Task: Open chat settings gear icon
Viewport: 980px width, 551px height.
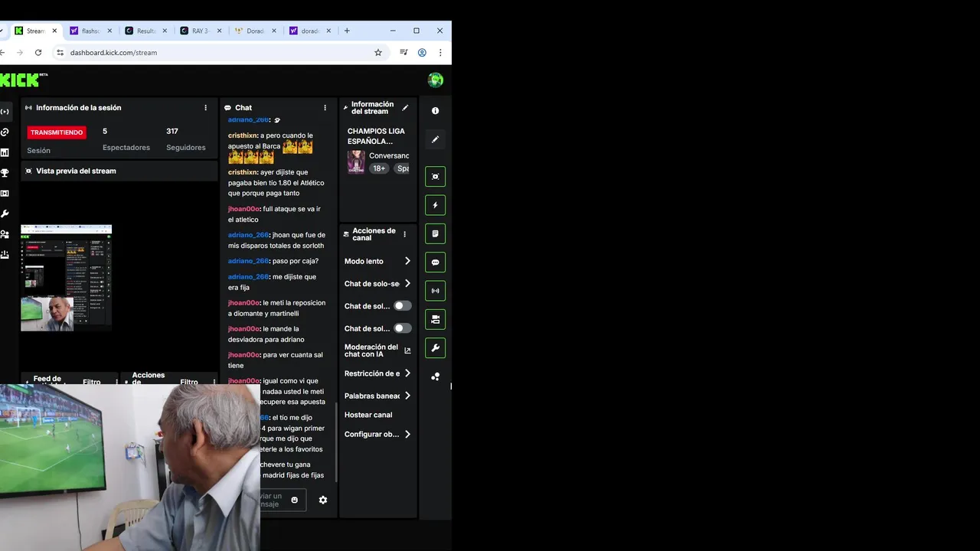Action: (x=323, y=500)
